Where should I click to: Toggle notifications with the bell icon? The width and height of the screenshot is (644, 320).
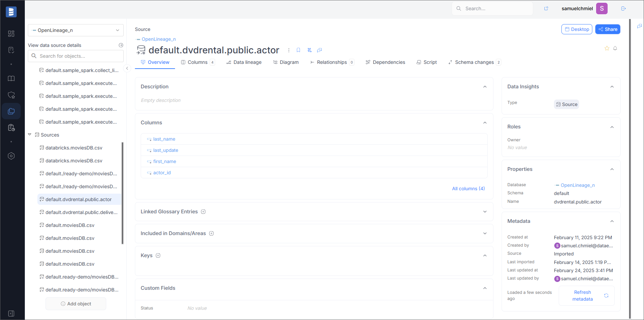[615, 48]
